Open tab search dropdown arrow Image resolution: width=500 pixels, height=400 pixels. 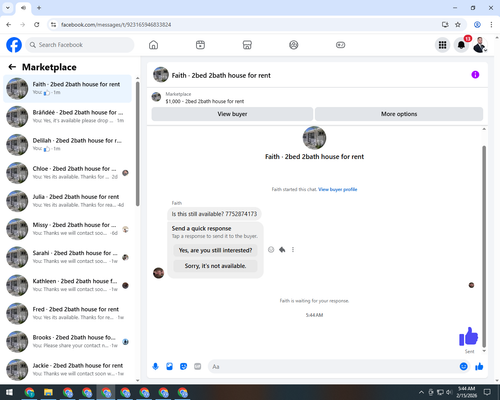8,8
